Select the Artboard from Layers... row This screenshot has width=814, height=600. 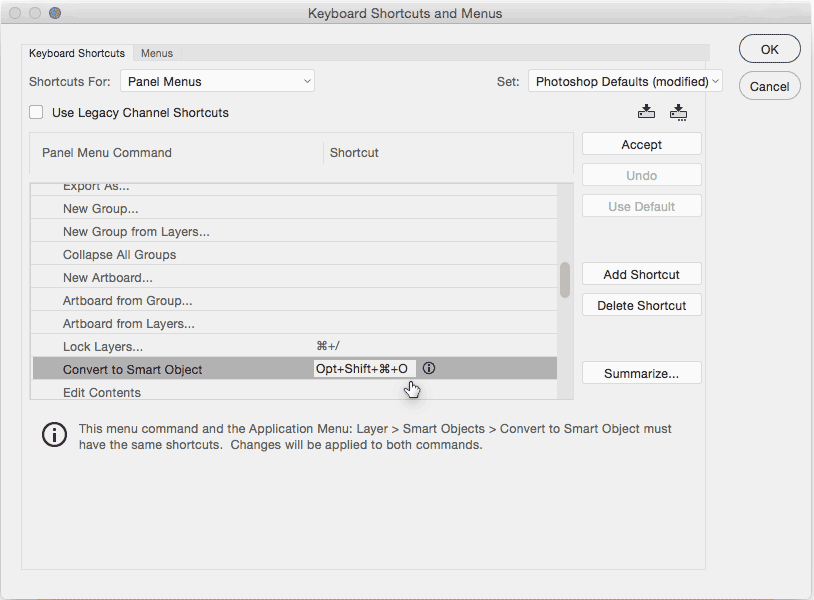pos(294,323)
